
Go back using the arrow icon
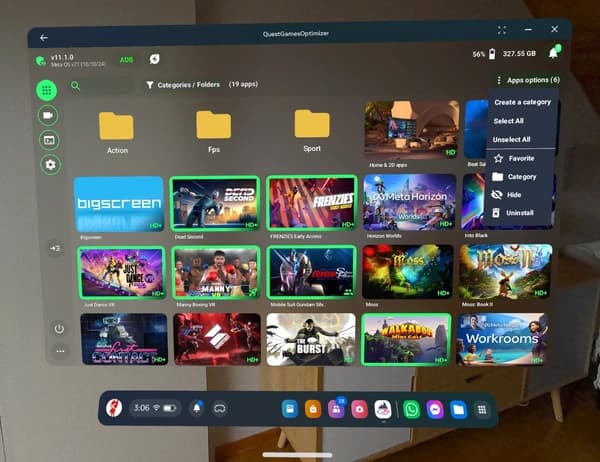click(44, 37)
